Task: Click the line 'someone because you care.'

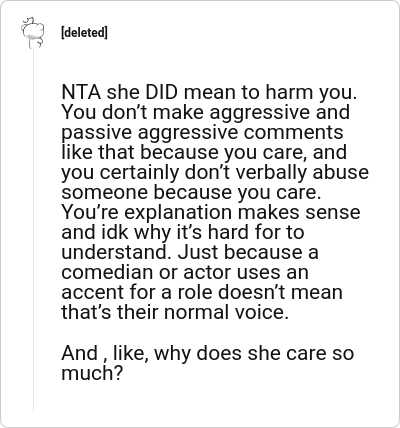Action: pos(191,192)
